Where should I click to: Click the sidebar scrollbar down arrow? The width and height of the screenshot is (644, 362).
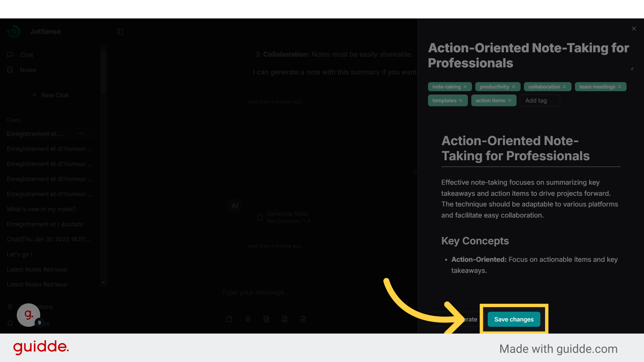[x=103, y=283]
